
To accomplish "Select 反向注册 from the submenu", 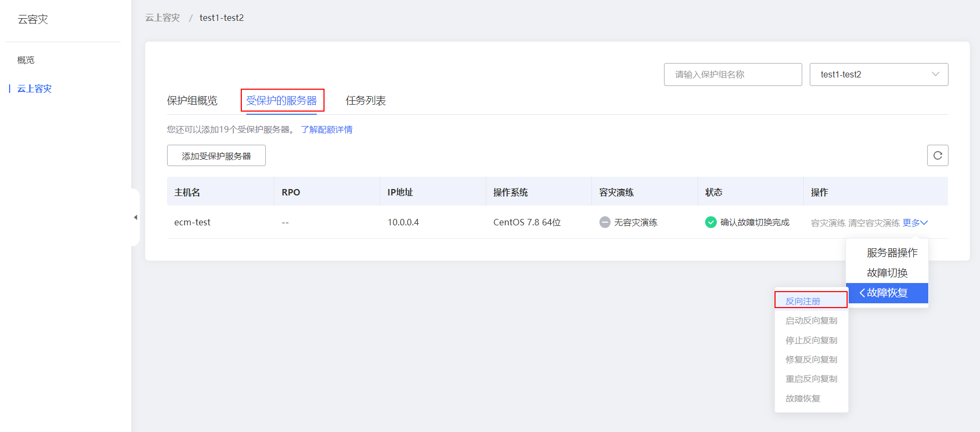I will pyautogui.click(x=803, y=301).
